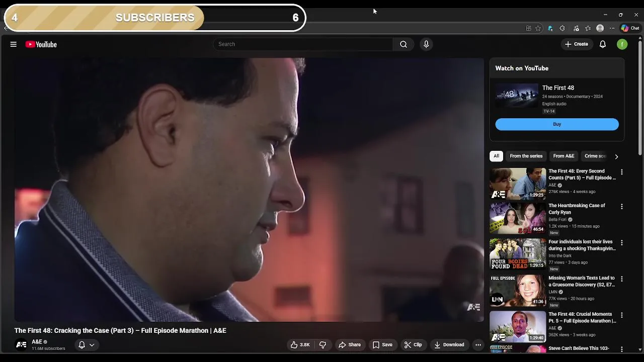Like the video with thumbs up
The width and height of the screenshot is (644, 362).
coord(300,345)
